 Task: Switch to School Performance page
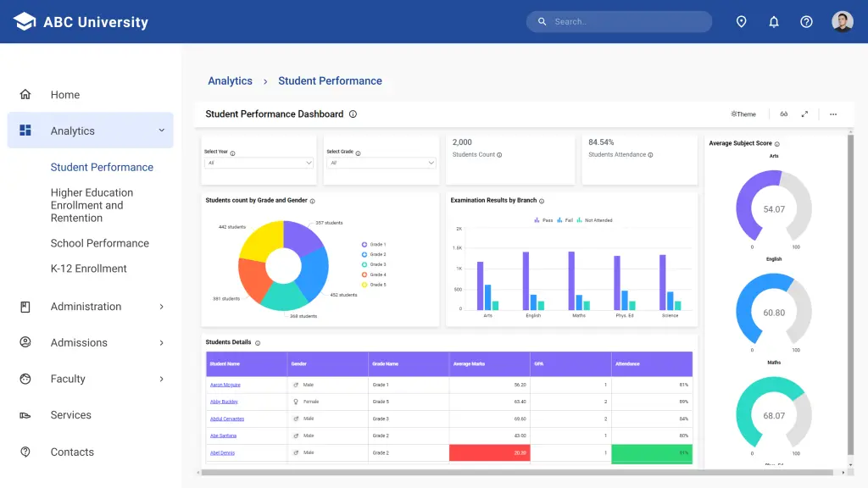coord(102,243)
